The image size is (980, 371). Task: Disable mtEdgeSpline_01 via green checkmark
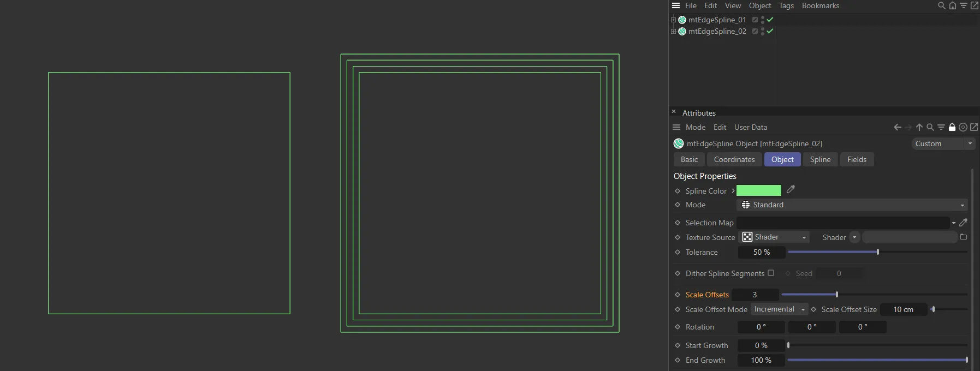(x=770, y=20)
